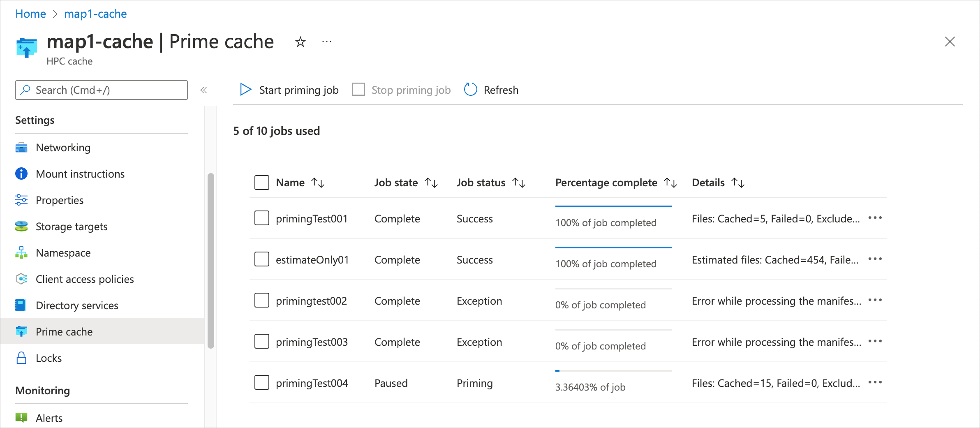Check the primingTest001 row checkbox
Image resolution: width=980 pixels, height=428 pixels.
(261, 218)
